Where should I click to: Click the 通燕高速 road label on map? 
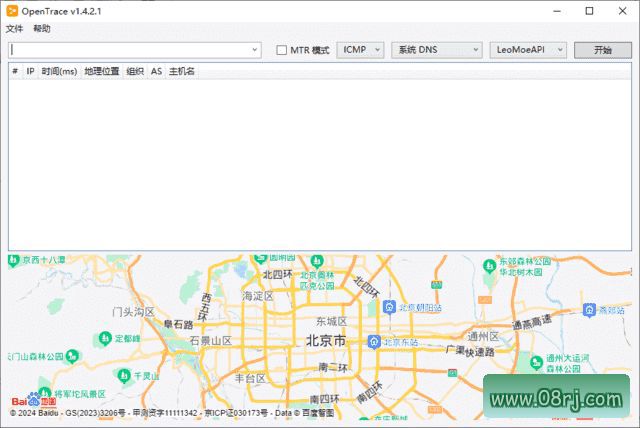tap(532, 322)
